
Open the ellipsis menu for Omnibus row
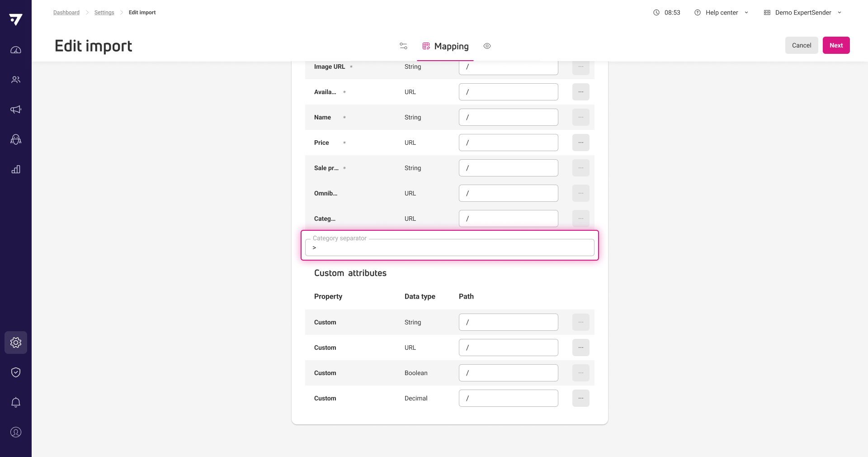pyautogui.click(x=581, y=193)
